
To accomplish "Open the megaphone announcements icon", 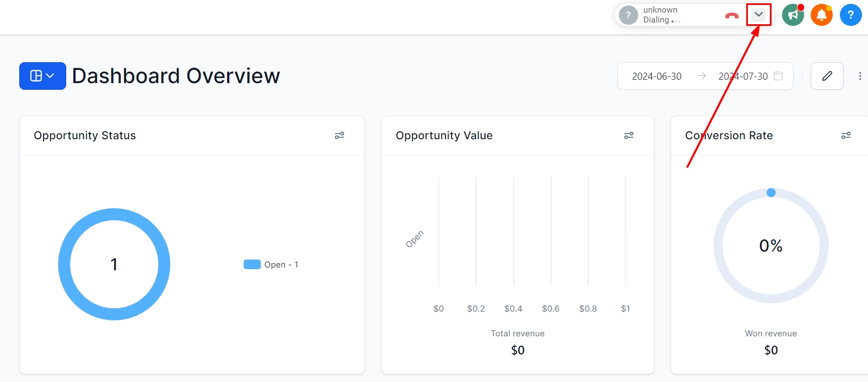I will coord(792,15).
